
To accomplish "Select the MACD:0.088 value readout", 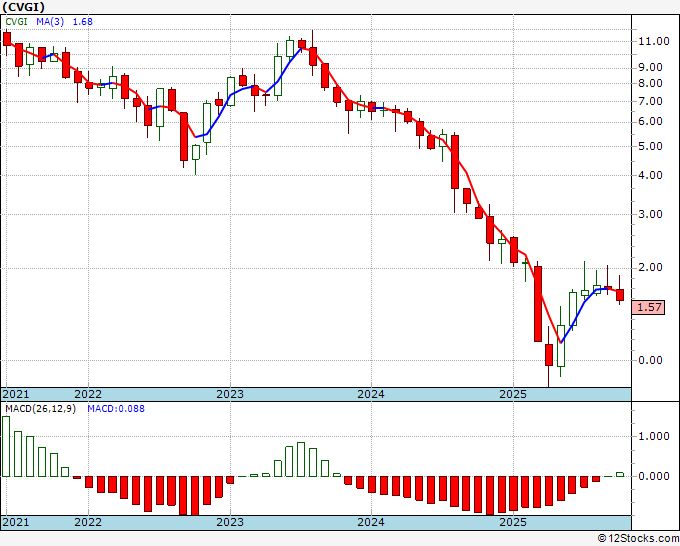I will coord(116,409).
